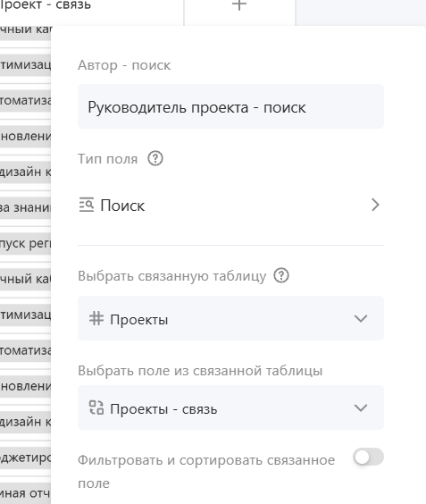This screenshot has height=504, width=426.
Task: Open field type help question mark icon
Action: tap(155, 158)
